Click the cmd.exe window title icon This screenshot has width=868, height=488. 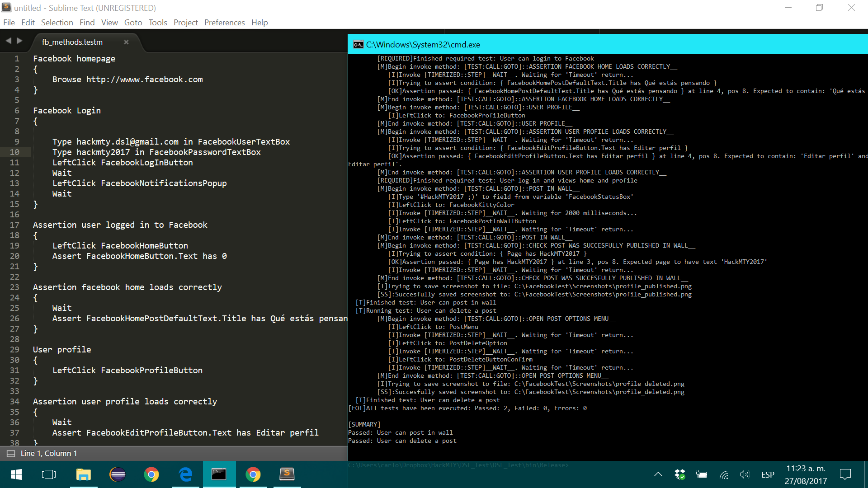pyautogui.click(x=358, y=44)
